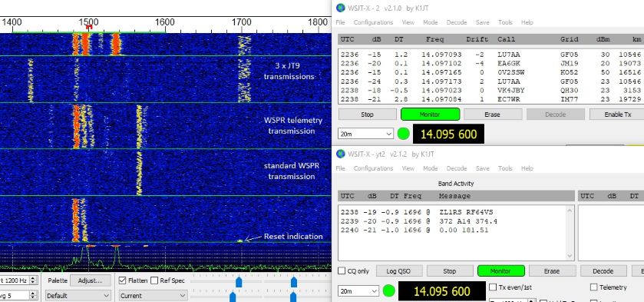The image size is (644, 302).
Task: Click WSJT-X globe icon in upper title bar
Action: (x=341, y=8)
